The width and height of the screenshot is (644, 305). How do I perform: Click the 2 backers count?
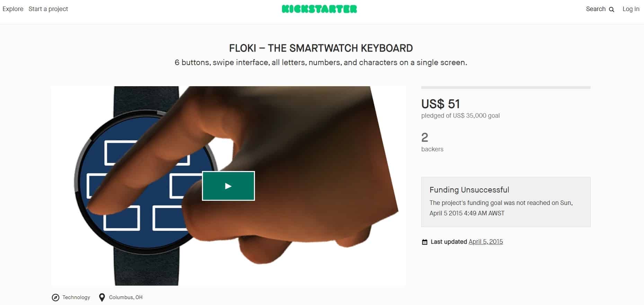(x=425, y=137)
